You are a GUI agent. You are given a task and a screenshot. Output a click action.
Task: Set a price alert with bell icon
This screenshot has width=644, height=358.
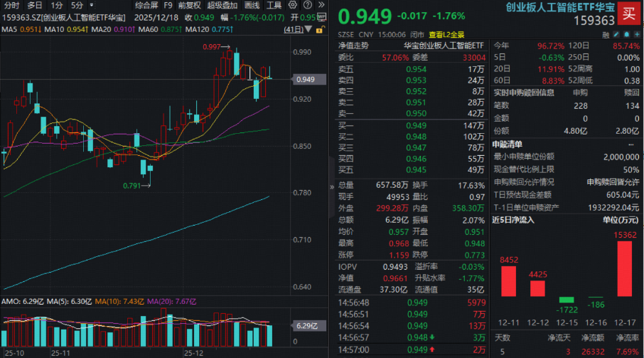point(627,35)
